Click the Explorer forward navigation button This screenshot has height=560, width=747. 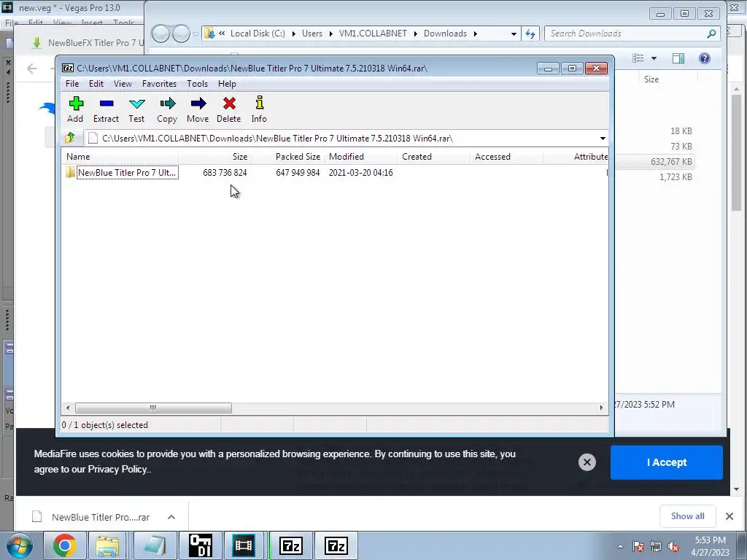pos(181,34)
